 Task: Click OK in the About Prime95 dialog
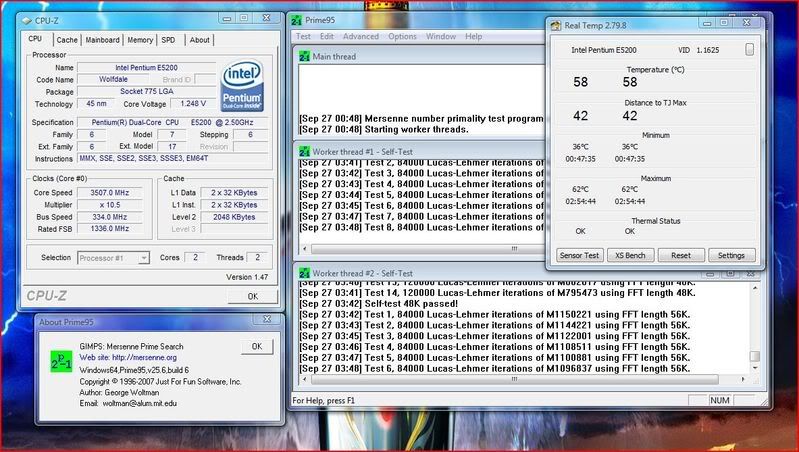[257, 347]
